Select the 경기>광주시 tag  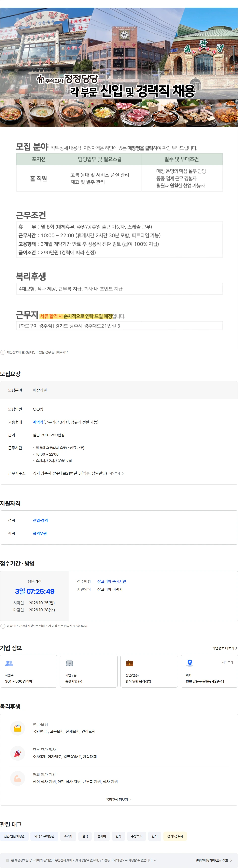point(175,836)
